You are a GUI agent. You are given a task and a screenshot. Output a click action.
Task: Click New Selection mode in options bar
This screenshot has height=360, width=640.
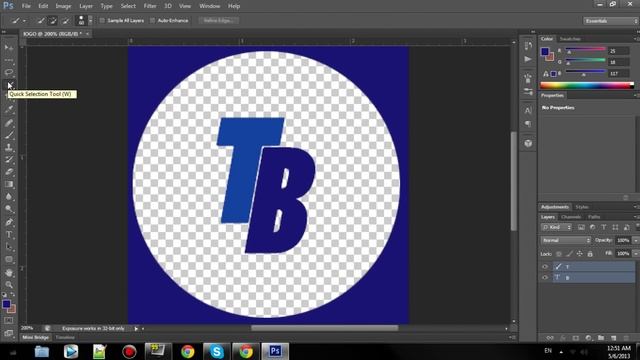coord(40,20)
